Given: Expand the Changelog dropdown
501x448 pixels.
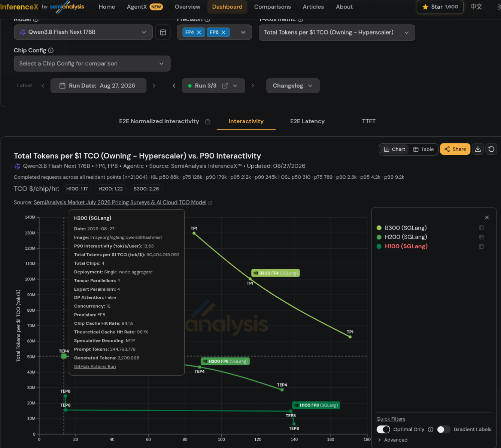Looking at the screenshot, I should click(x=293, y=86).
